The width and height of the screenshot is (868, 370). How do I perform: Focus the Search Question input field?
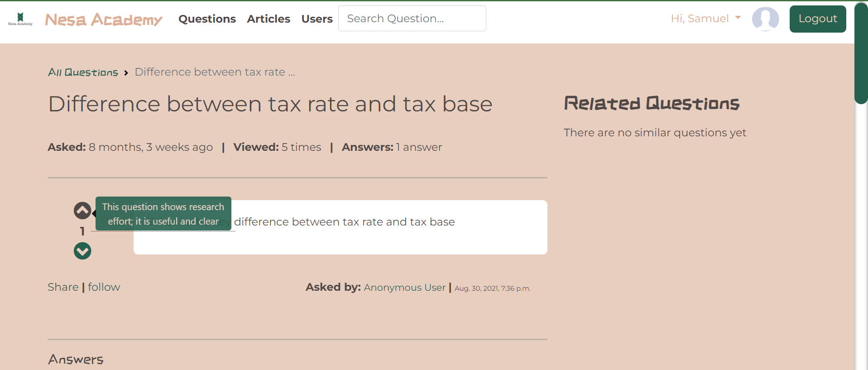(412, 19)
